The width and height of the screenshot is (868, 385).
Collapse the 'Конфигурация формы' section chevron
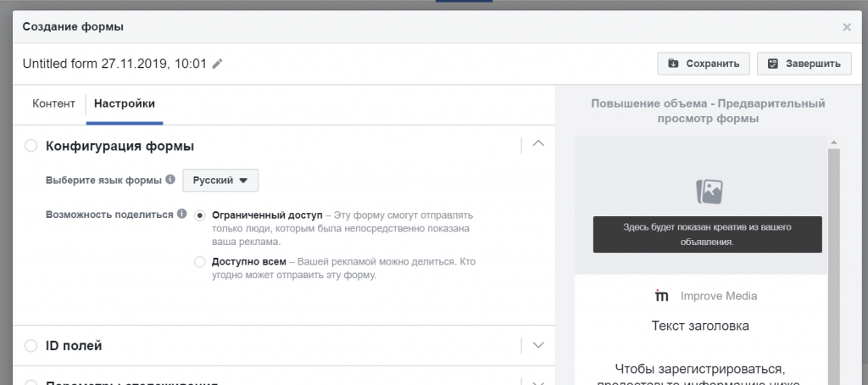point(537,144)
